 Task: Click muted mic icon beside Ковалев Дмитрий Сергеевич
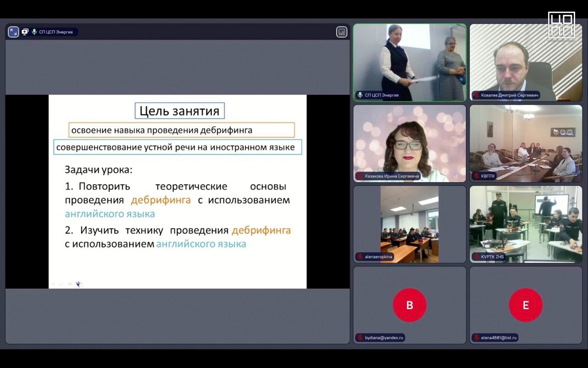pyautogui.click(x=477, y=95)
